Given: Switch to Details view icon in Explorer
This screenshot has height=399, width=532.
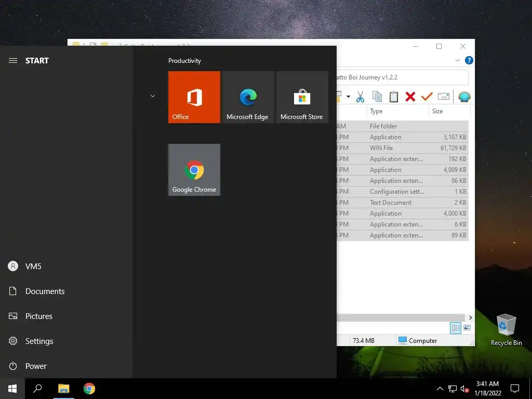Looking at the screenshot, I should pos(456,328).
